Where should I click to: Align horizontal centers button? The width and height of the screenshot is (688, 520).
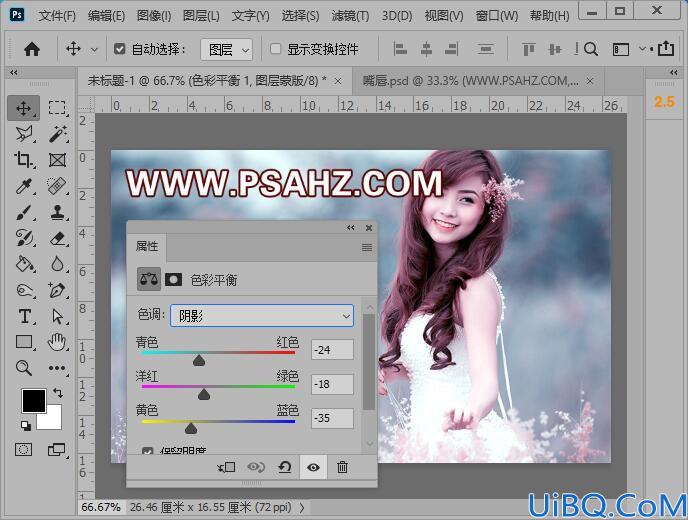(x=426, y=49)
